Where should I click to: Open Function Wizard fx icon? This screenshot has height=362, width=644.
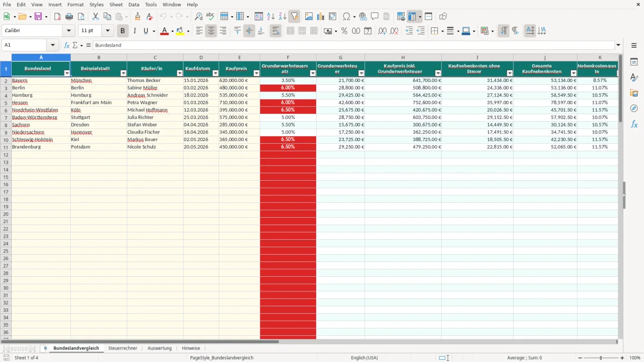coord(67,46)
